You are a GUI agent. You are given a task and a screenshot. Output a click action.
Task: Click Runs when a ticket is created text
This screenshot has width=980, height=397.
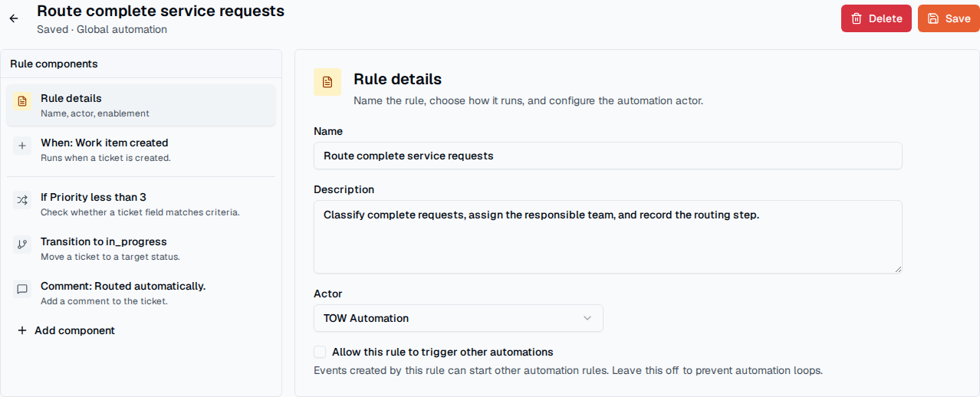click(x=106, y=158)
